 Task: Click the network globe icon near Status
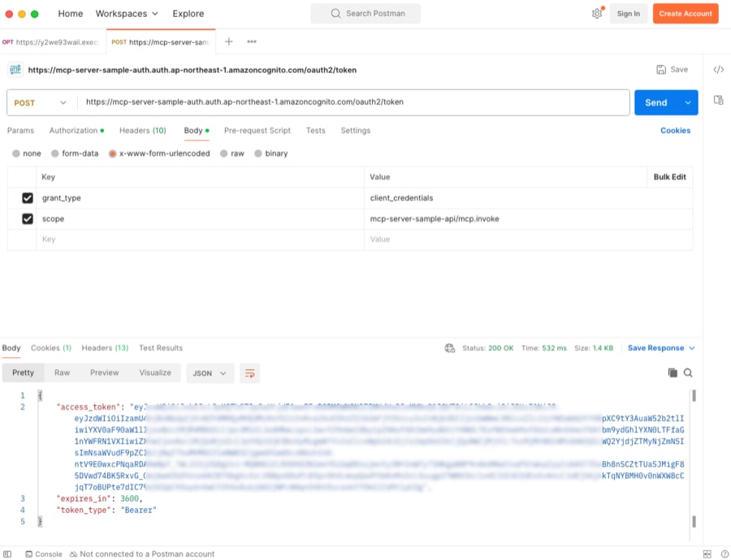tap(449, 348)
